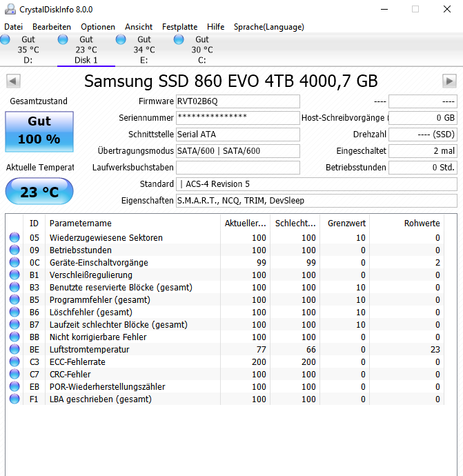Open the Optionen menu
Image resolution: width=463 pixels, height=476 pixels.
click(98, 27)
